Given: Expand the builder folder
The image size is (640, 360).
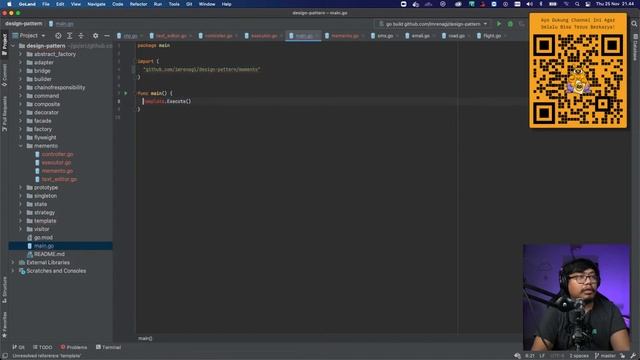Looking at the screenshot, I should pyautogui.click(x=20, y=79).
